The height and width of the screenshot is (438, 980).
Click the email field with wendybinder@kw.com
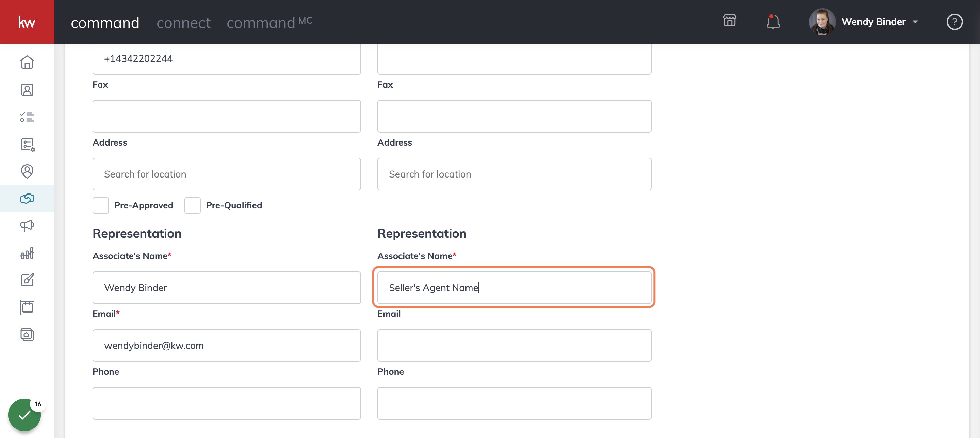pos(226,345)
